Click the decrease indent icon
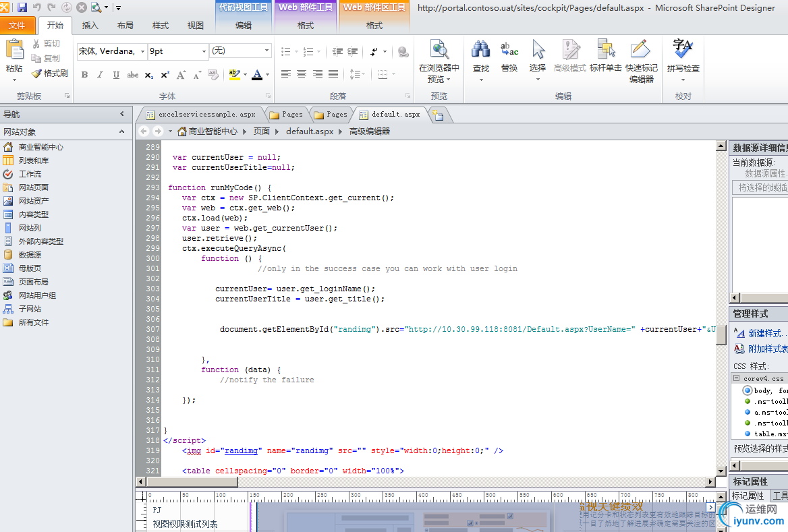The height and width of the screenshot is (532, 788). (x=338, y=51)
